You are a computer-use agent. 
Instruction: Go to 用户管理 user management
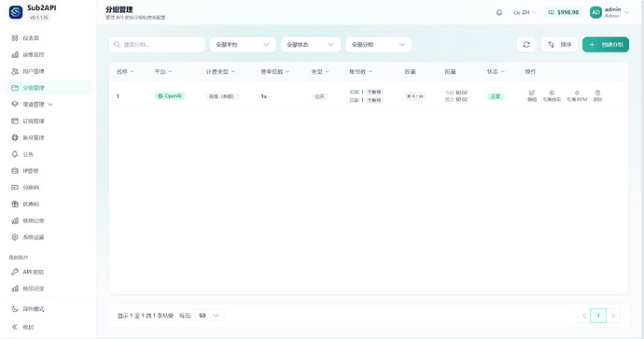pyautogui.click(x=48, y=71)
